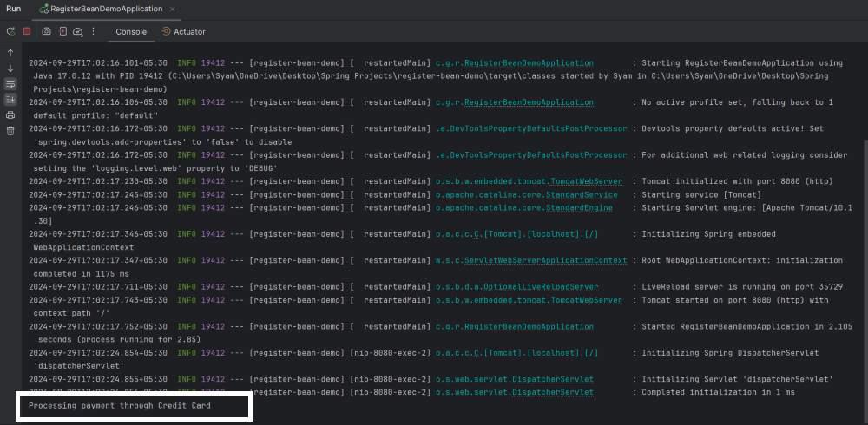
Task: Open the ServletWebServerApplicationContext class link
Action: 545,261
